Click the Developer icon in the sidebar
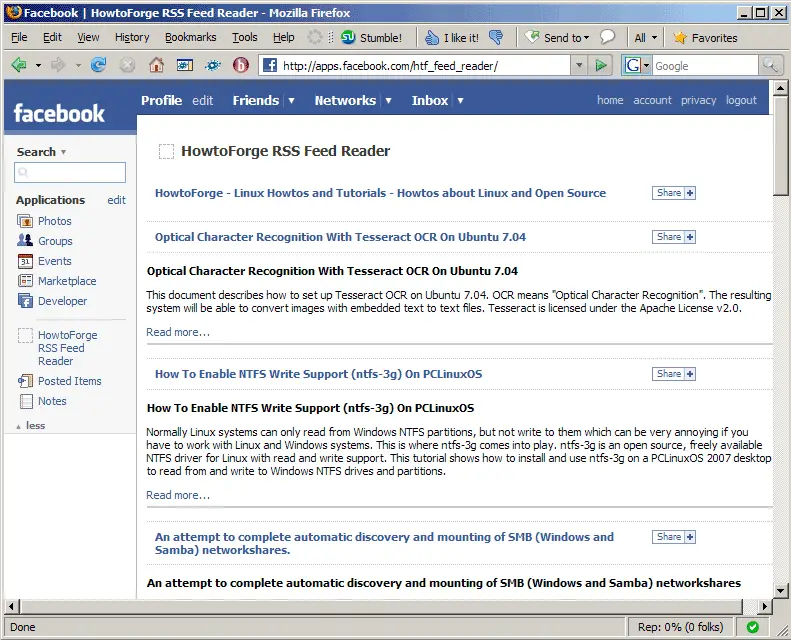The height and width of the screenshot is (640, 791). [x=25, y=301]
